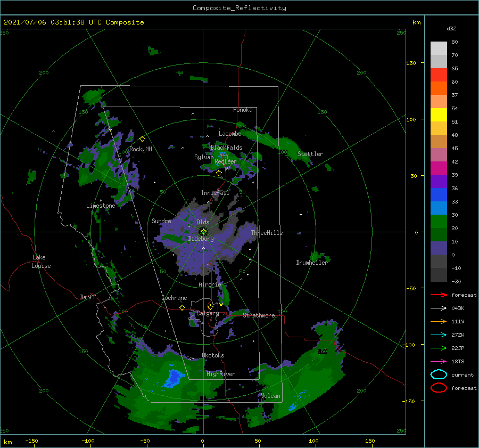Click the Stettler label on map
Image resolution: width=479 pixels, height=448 pixels.
tap(310, 154)
